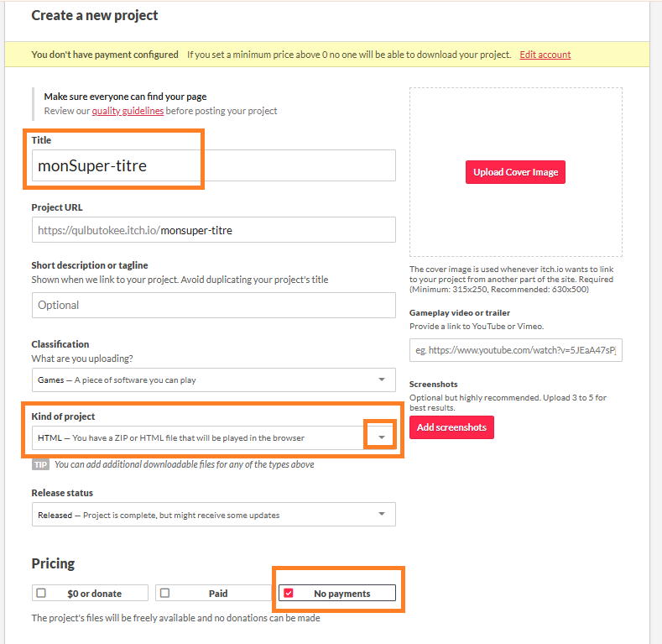Viewport: 662px width, 644px height.
Task: Click the Upload Cover Image button
Action: tap(515, 172)
